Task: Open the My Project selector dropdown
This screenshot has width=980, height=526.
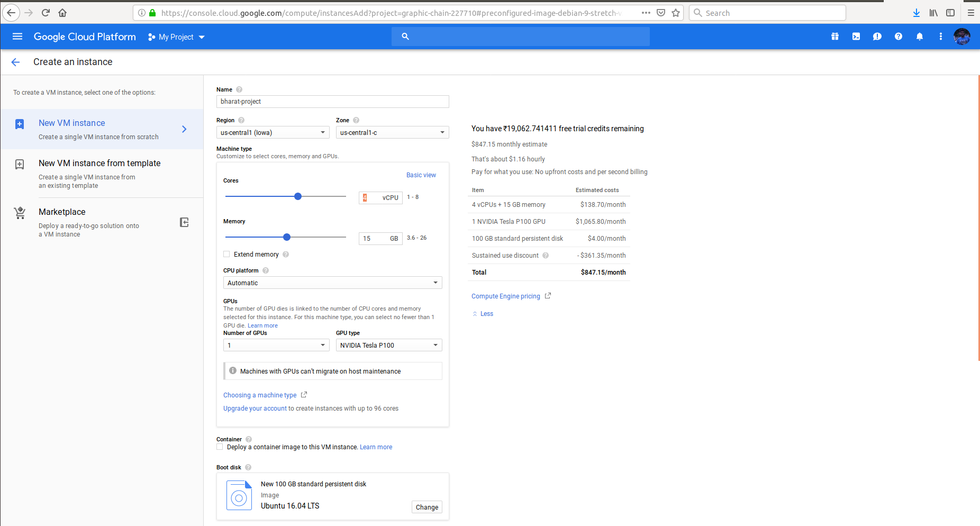Action: click(176, 37)
